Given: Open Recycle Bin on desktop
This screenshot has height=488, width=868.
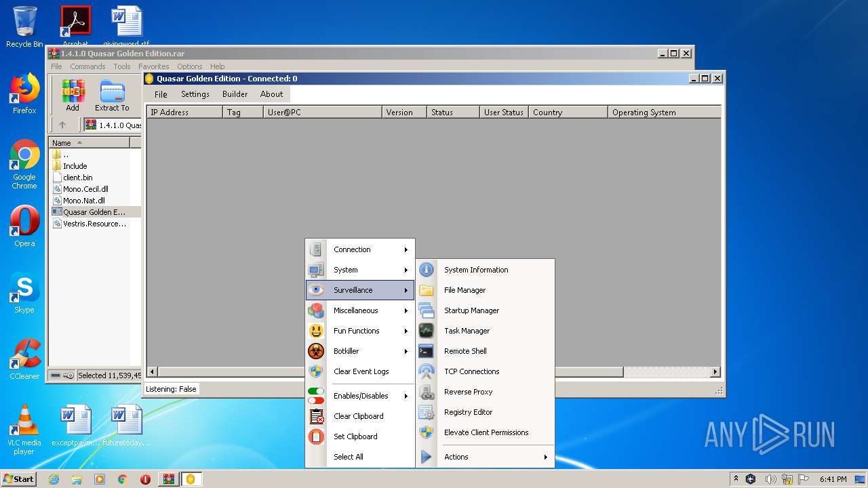Looking at the screenshot, I should coord(24,27).
